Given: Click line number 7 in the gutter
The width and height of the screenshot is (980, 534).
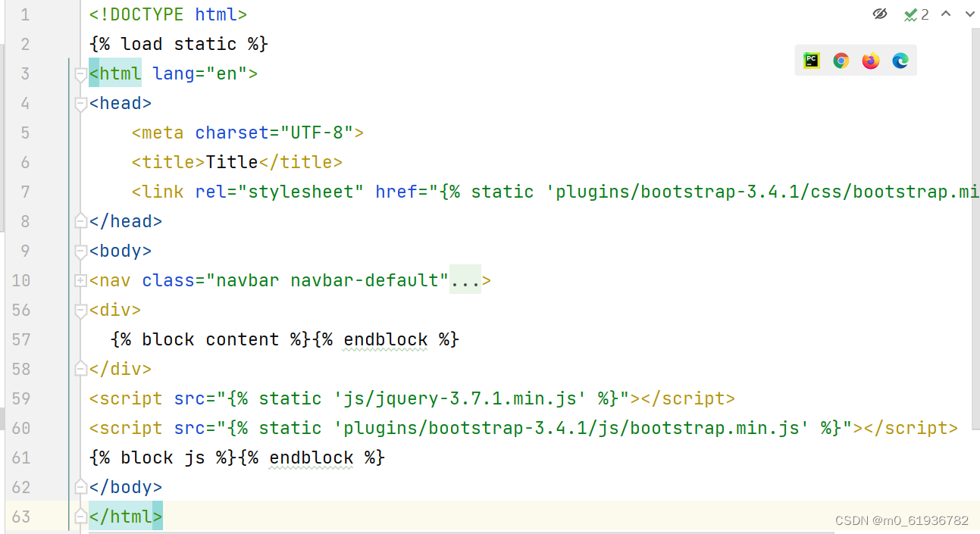Looking at the screenshot, I should point(26,192).
